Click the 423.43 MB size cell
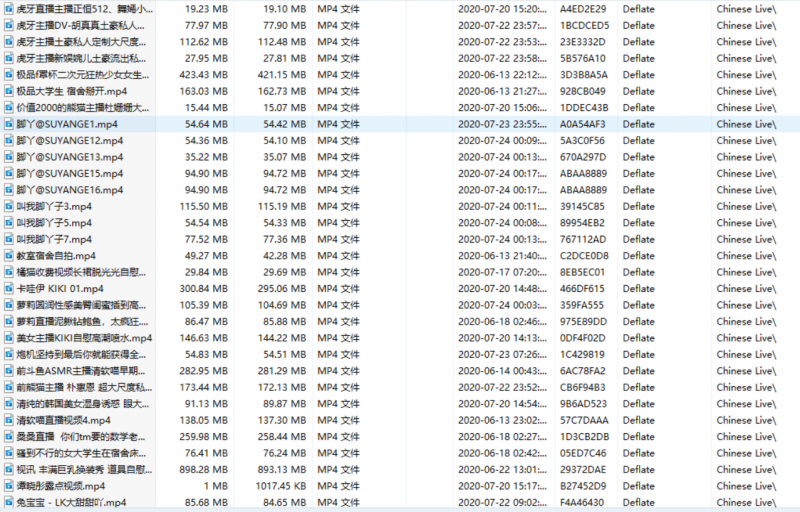The height and width of the screenshot is (512, 800). (x=203, y=75)
